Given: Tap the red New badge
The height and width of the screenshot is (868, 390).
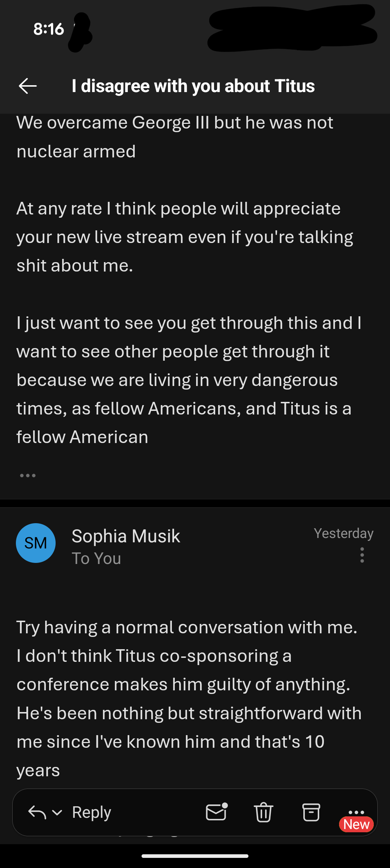Looking at the screenshot, I should tap(356, 824).
